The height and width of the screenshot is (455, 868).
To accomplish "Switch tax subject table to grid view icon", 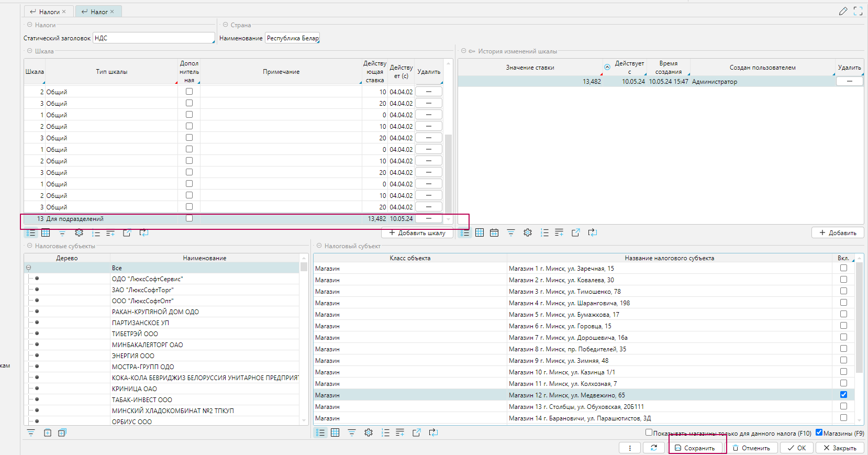I will [335, 432].
